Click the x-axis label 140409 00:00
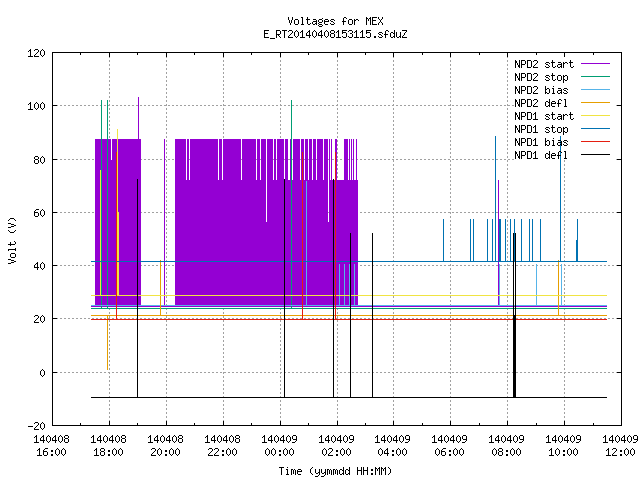 point(280,446)
